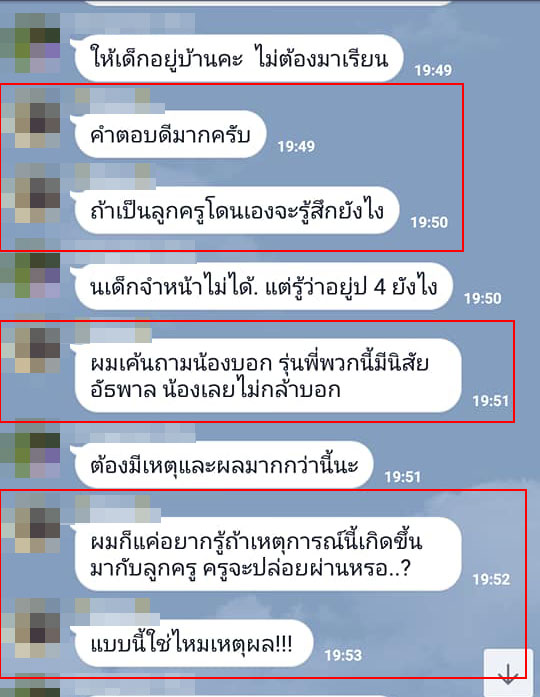Select bubble starting 'ผมเค้นถามน้องบอก'

point(268,376)
